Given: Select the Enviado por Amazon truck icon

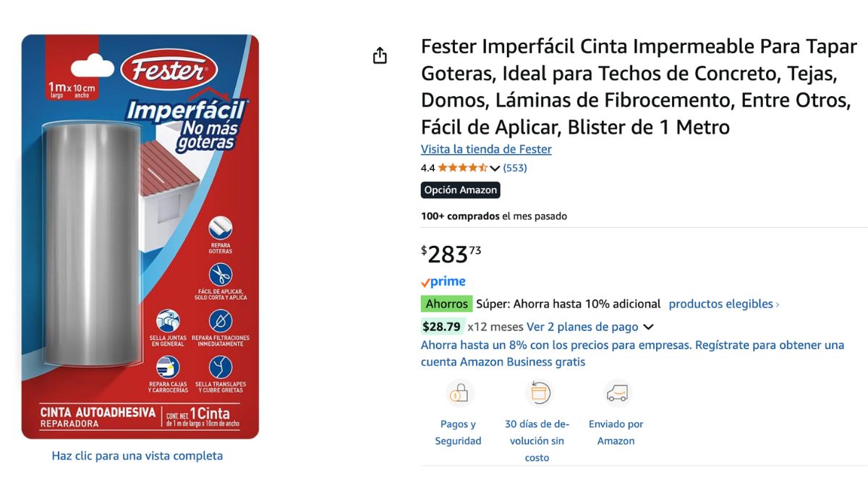Looking at the screenshot, I should coord(617,393).
